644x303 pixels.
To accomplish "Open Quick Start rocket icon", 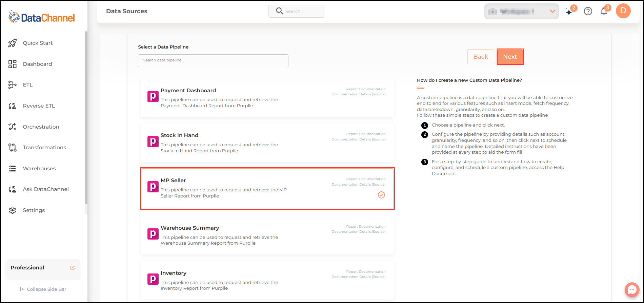I will click(x=13, y=43).
